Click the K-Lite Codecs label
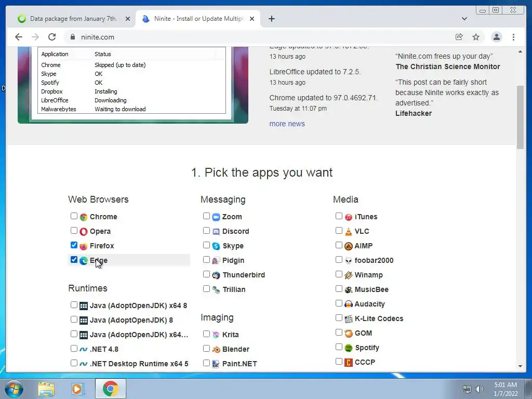This screenshot has height=399, width=532. (379, 318)
